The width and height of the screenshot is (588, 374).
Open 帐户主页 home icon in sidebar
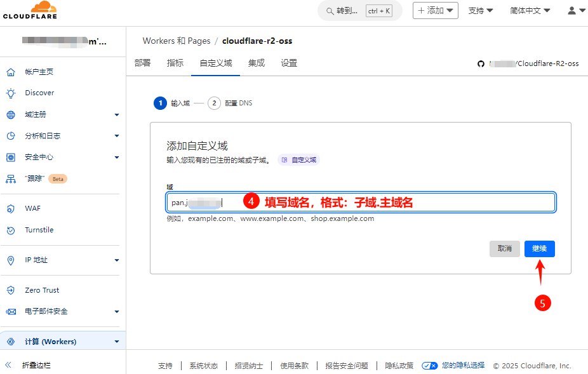point(11,72)
